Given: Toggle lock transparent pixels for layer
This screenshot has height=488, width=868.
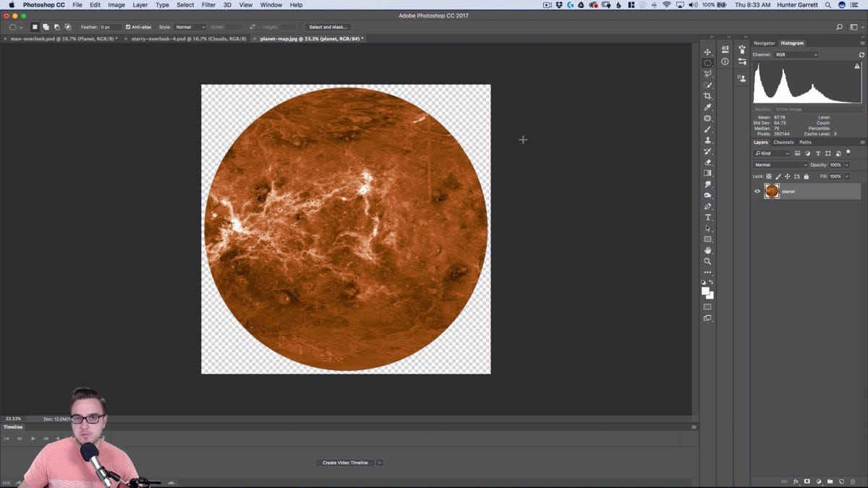Looking at the screenshot, I should [769, 176].
